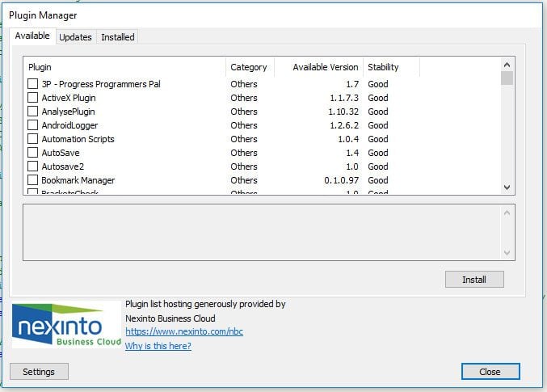Select the 'Autosave2' row text
The height and width of the screenshot is (392, 547).
(x=63, y=166)
